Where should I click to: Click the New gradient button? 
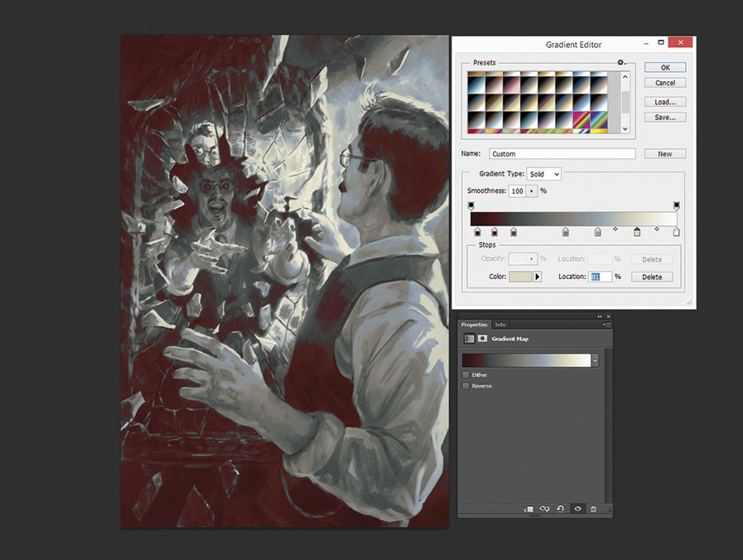pos(664,153)
